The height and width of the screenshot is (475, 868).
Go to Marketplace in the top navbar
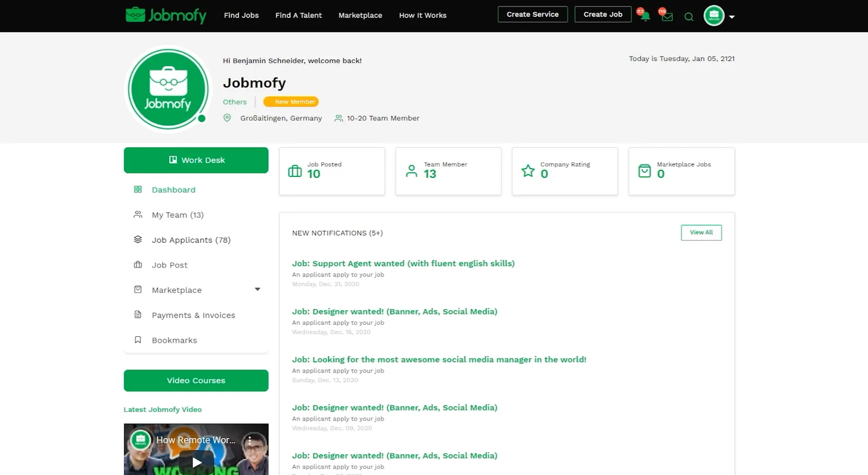click(x=360, y=15)
